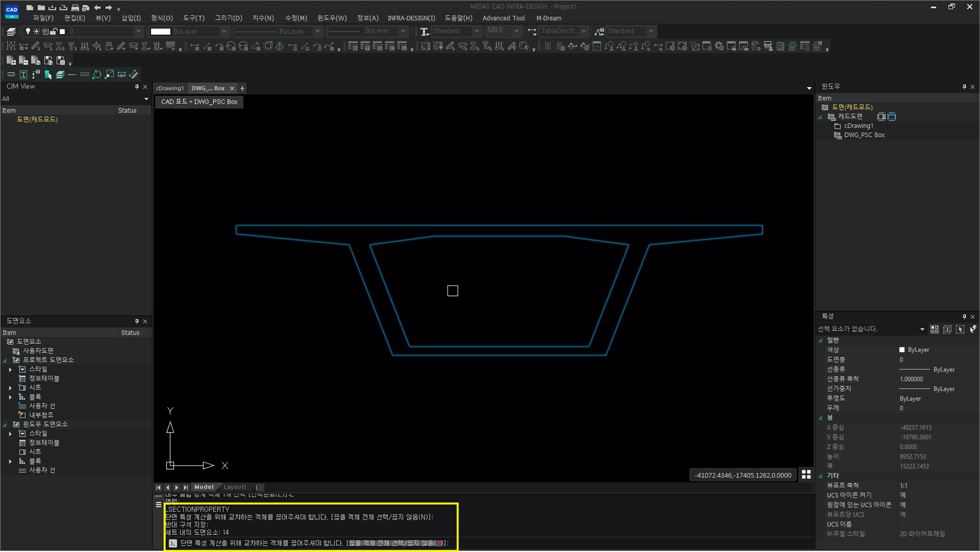
Task: Open the 500.0 scale dropdown
Action: click(516, 31)
